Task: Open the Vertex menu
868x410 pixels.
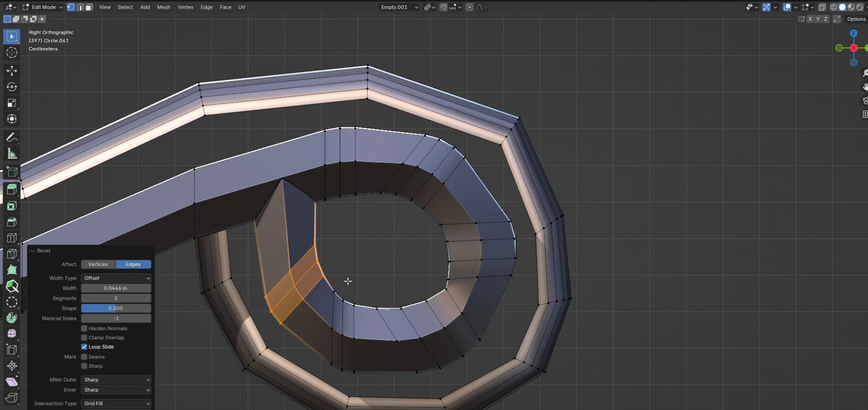Action: (186, 7)
